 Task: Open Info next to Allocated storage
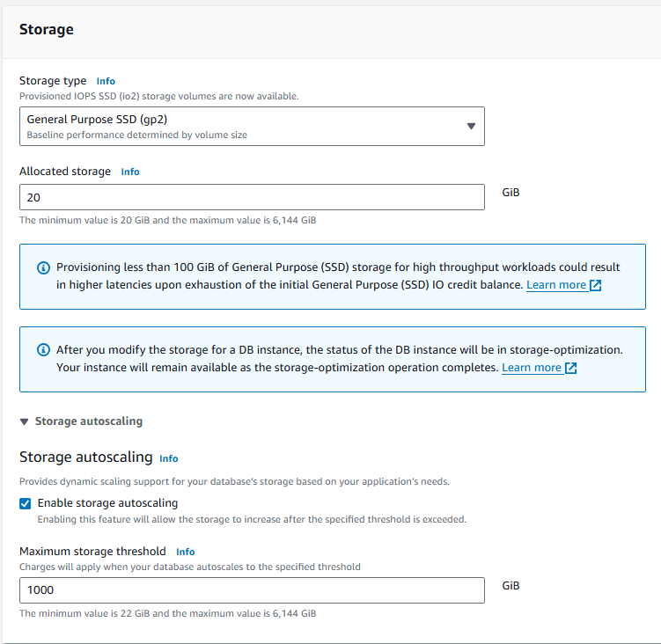point(130,172)
